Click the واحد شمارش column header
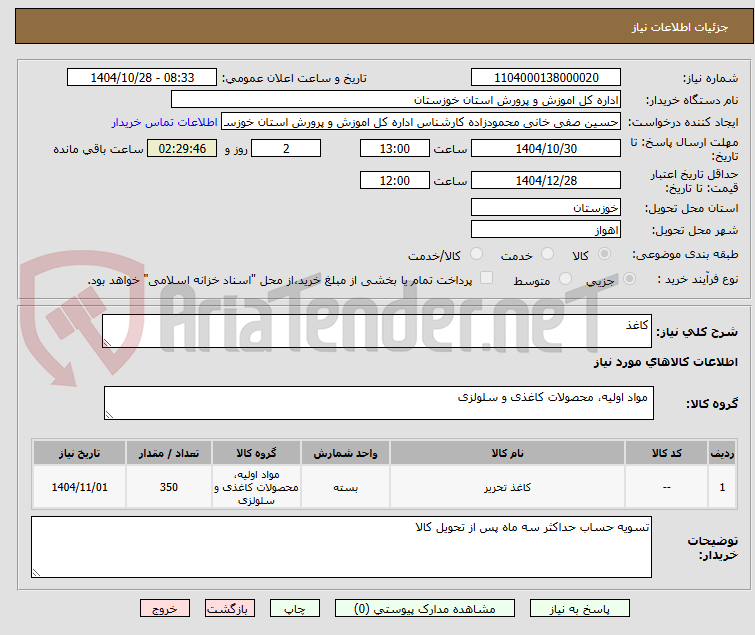755x635 pixels. [x=345, y=453]
